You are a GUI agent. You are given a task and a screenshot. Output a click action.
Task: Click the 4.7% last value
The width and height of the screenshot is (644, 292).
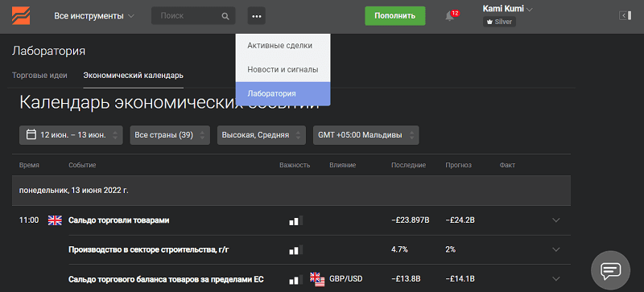coord(399,249)
